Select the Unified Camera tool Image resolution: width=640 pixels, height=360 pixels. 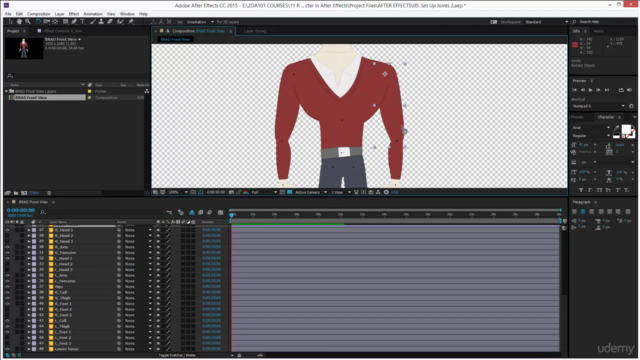pyautogui.click(x=47, y=22)
